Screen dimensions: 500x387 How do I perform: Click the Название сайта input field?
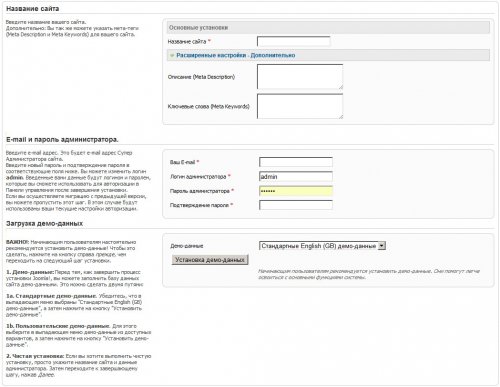click(293, 41)
